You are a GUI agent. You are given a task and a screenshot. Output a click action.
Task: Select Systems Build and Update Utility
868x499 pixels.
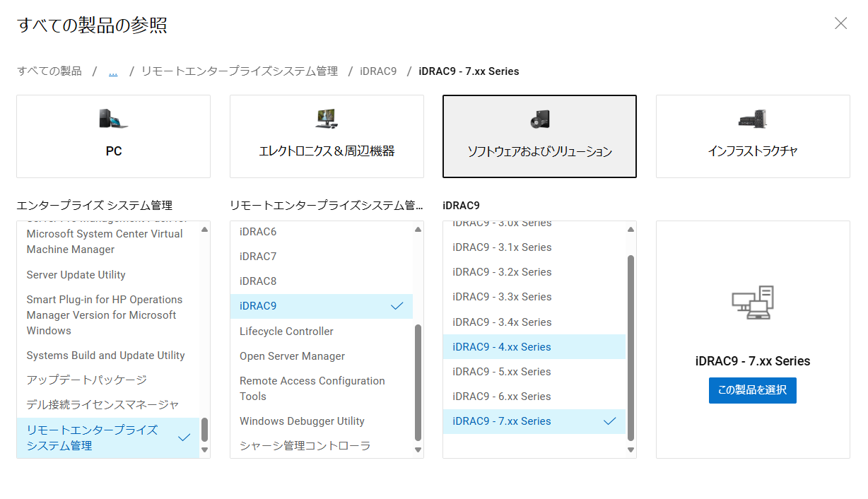[108, 356]
